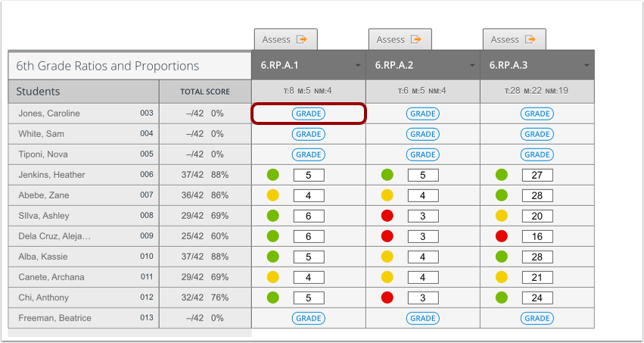Click Anthony Chi's total score 32/42
644x343 pixels.
192,298
